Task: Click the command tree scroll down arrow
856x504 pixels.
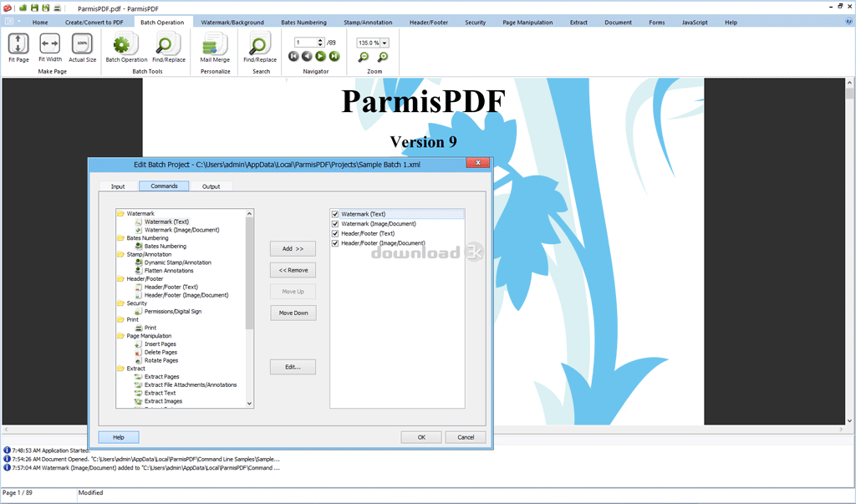Action: 249,404
